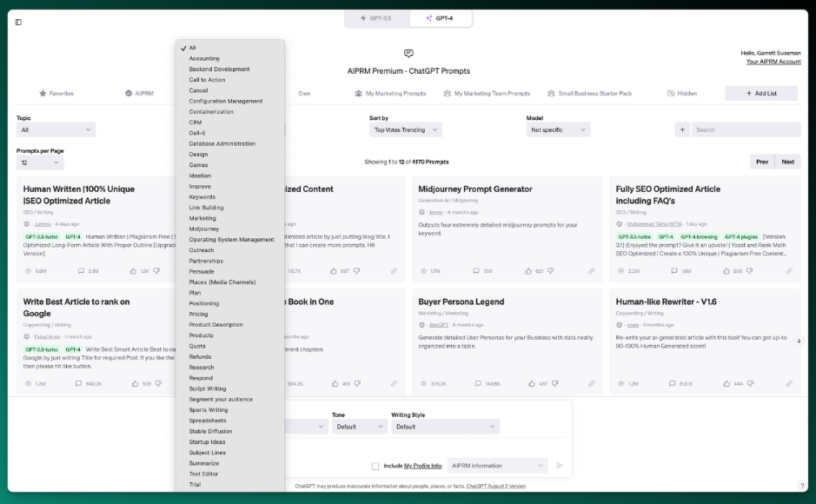816x504 pixels.
Task: Open the My Marketing Team Prompts tab
Action: coord(488,94)
